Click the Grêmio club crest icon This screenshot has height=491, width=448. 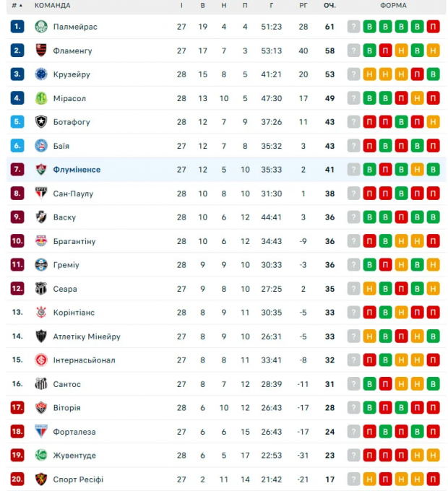(x=41, y=265)
